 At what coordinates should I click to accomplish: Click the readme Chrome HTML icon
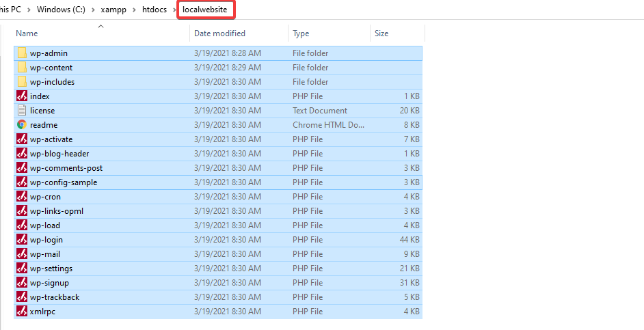click(x=22, y=125)
